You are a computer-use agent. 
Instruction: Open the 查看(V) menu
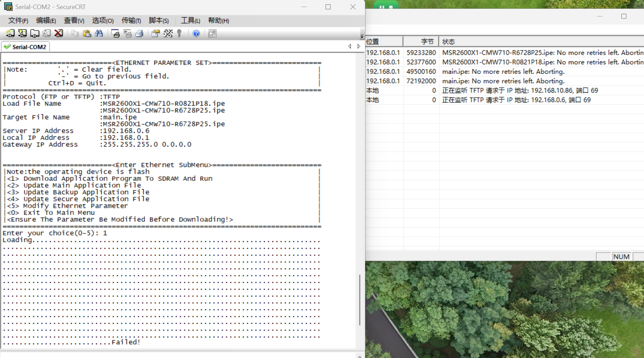74,21
